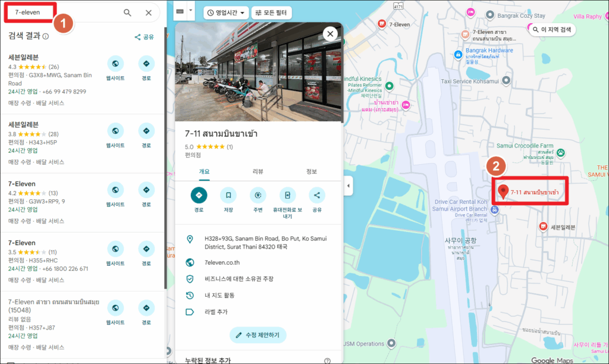This screenshot has height=364, width=609.
Task: Open the store photo in the place card
Action: coord(258,72)
